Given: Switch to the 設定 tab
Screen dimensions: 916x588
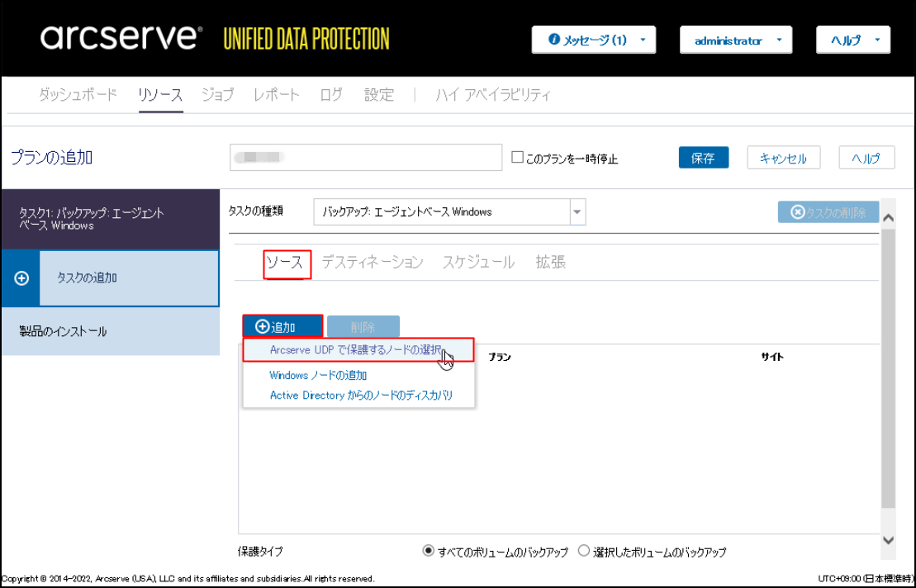Looking at the screenshot, I should [x=379, y=95].
